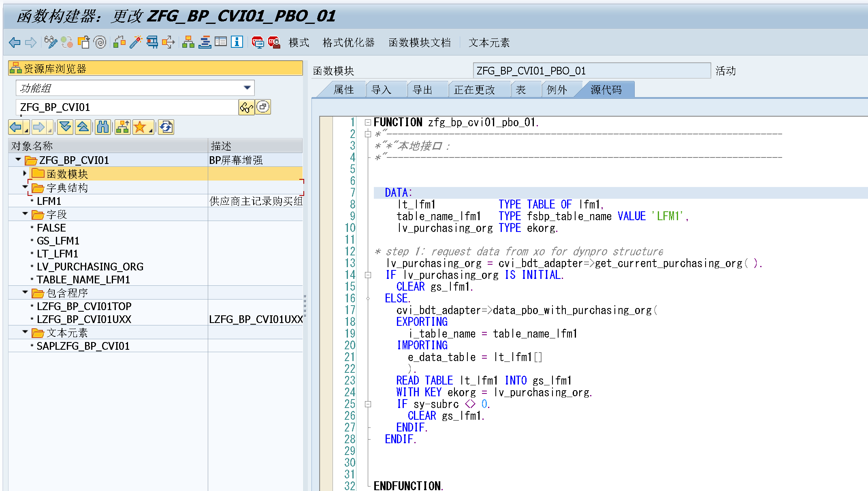868x491 pixels.
Task: Collapse the FUNCTION code block on line 1
Action: [x=368, y=122]
